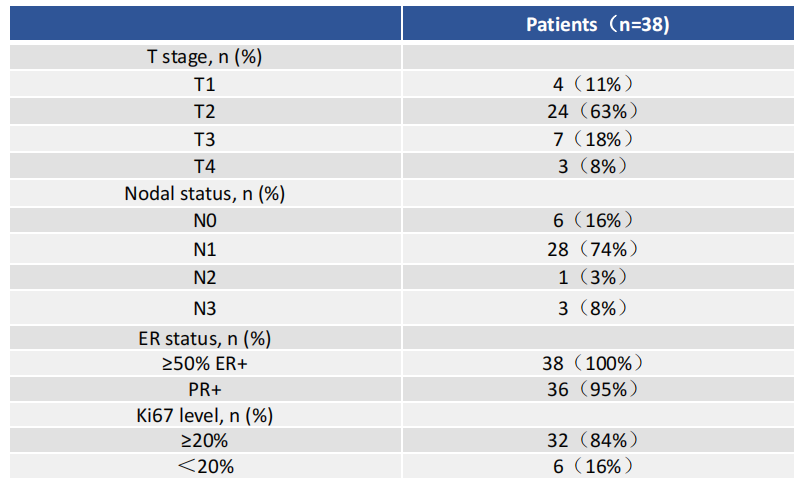
Task: Select the PR+ row label
Action: [204, 388]
